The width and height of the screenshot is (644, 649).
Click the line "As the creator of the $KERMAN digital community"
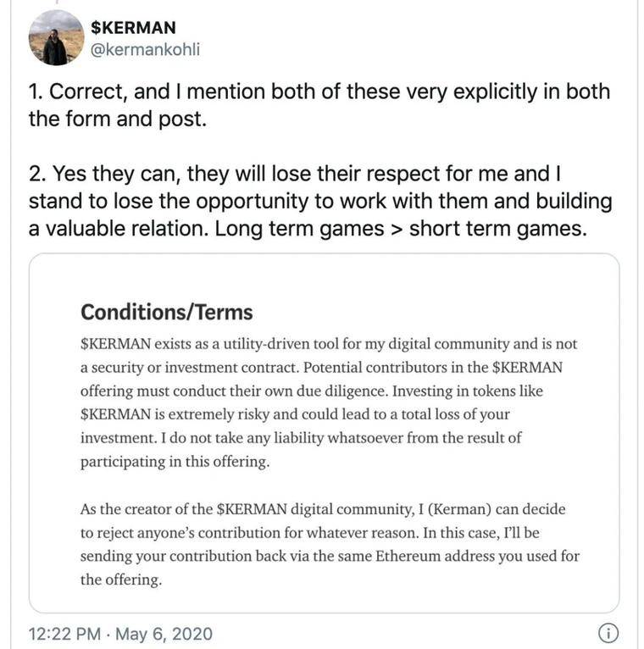pyautogui.click(x=322, y=510)
